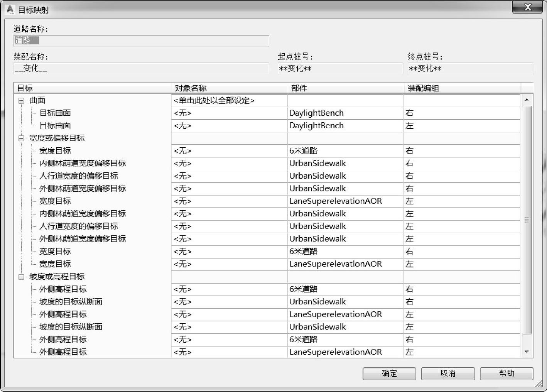Image resolution: width=547 pixels, height=392 pixels.
Task: Click the 对象名称 column header
Action: (x=230, y=88)
